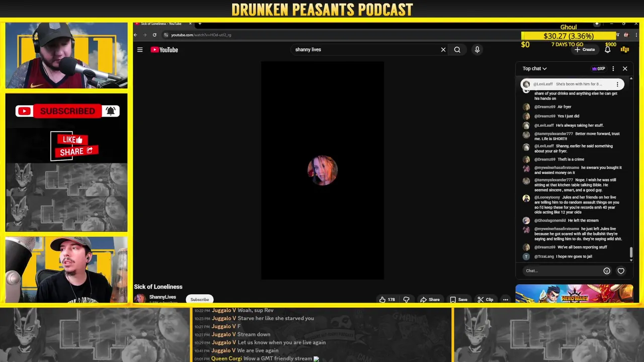Viewport: 644px width, 362px height.
Task: Click 'Woah, sup Rev' message in bottom chat
Action: click(x=256, y=310)
